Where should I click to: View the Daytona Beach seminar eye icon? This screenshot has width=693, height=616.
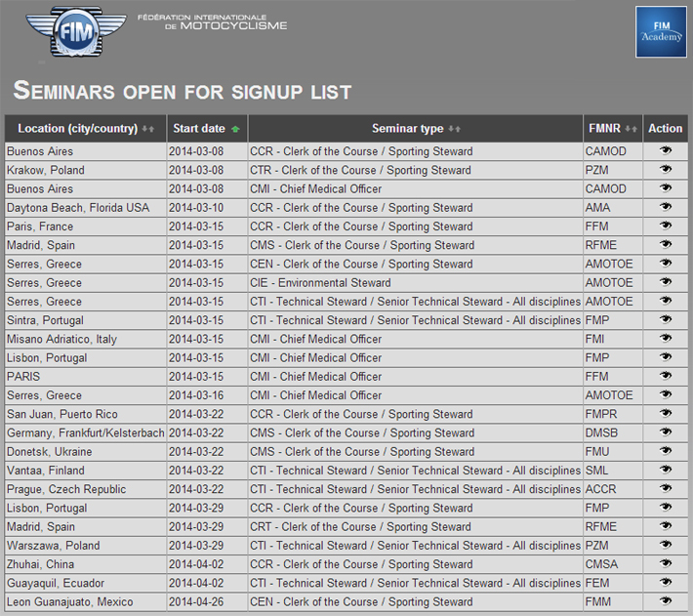pyautogui.click(x=666, y=208)
